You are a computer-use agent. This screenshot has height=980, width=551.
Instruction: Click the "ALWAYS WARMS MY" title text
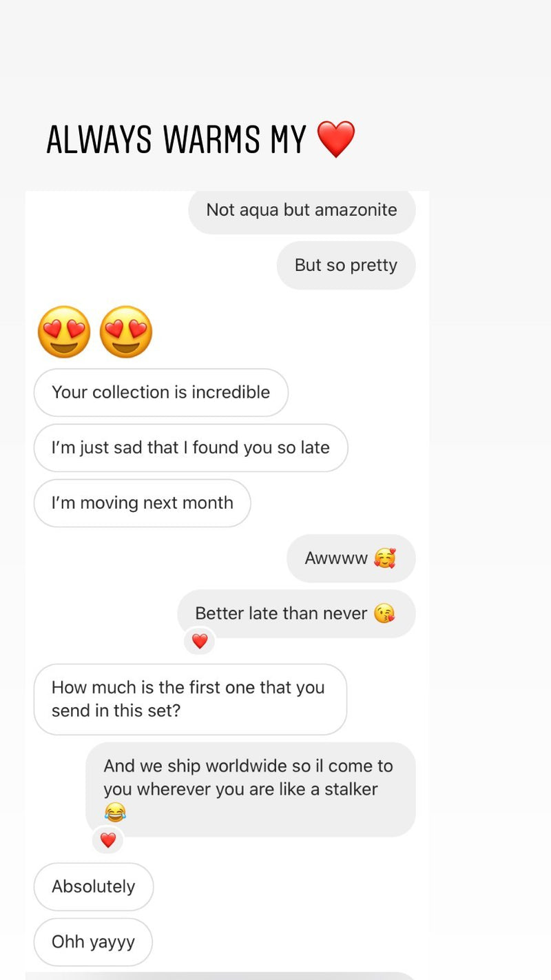176,139
